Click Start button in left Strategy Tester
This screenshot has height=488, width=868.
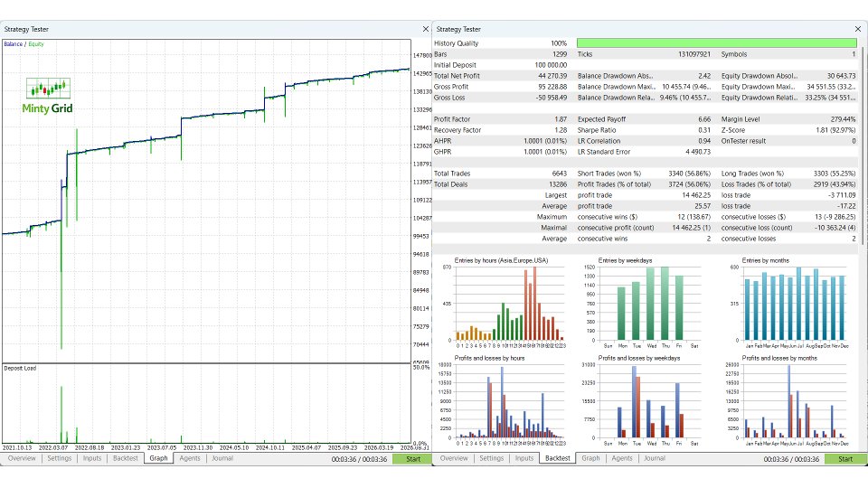[413, 459]
